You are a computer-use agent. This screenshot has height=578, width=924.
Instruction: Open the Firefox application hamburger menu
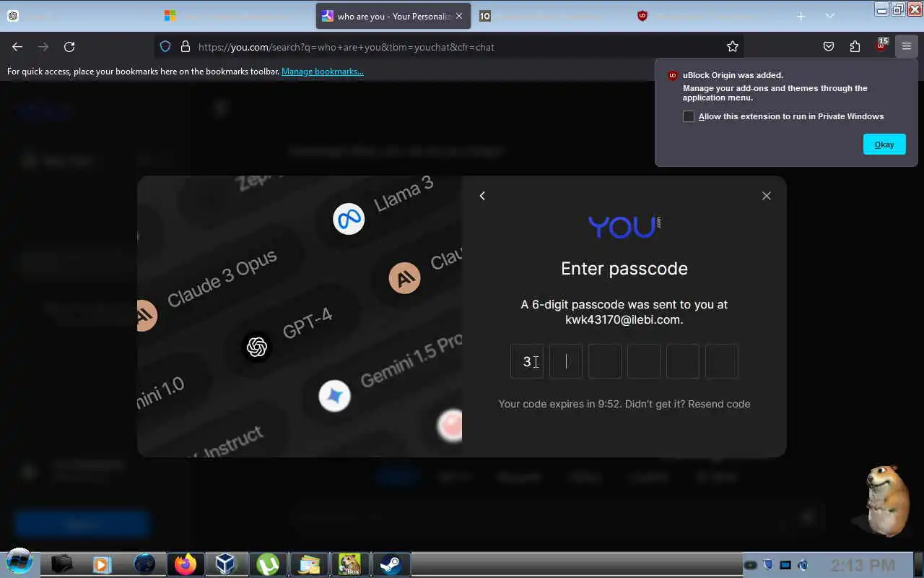907,46
